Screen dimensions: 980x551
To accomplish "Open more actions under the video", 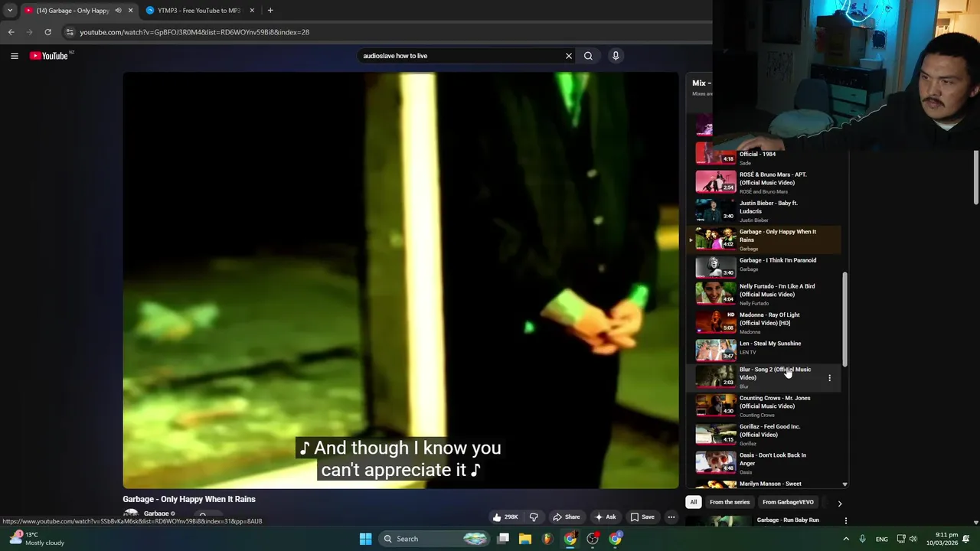I will click(x=671, y=517).
